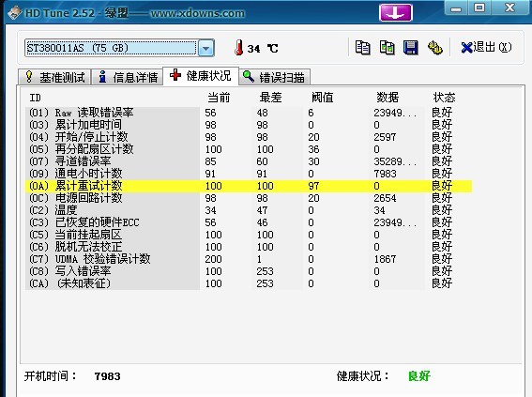Open options gear-wrench icon
The width and height of the screenshot is (532, 397).
[x=435, y=48]
